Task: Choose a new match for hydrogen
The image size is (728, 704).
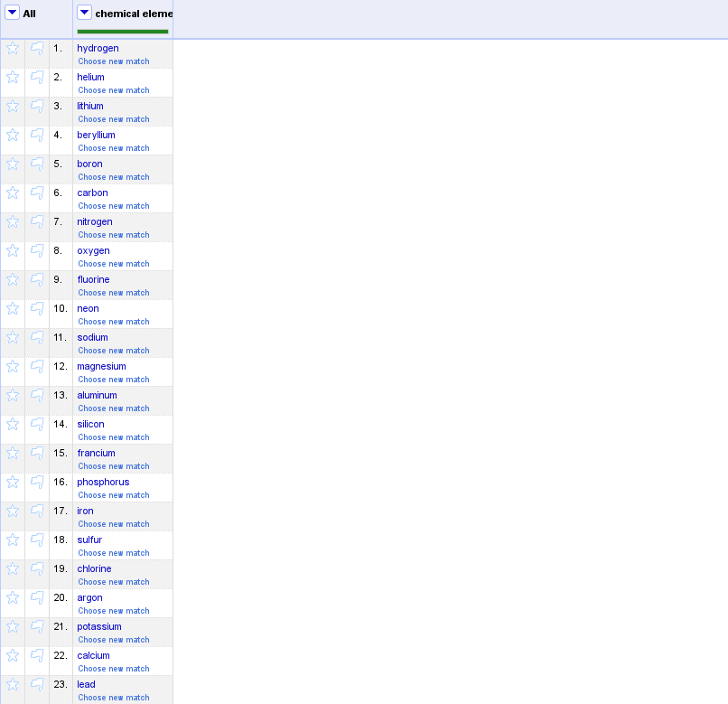Action: [113, 61]
